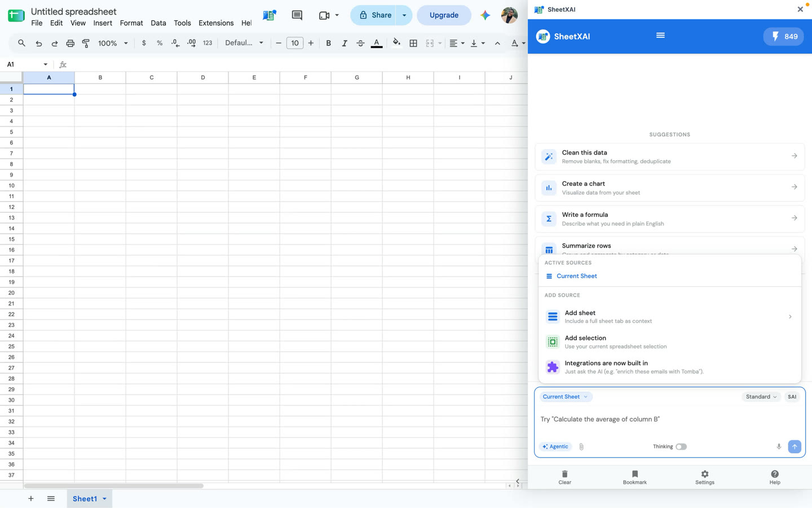Open the Gemini sparkle assistant
Image resolution: width=812 pixels, height=508 pixels.
click(x=485, y=15)
